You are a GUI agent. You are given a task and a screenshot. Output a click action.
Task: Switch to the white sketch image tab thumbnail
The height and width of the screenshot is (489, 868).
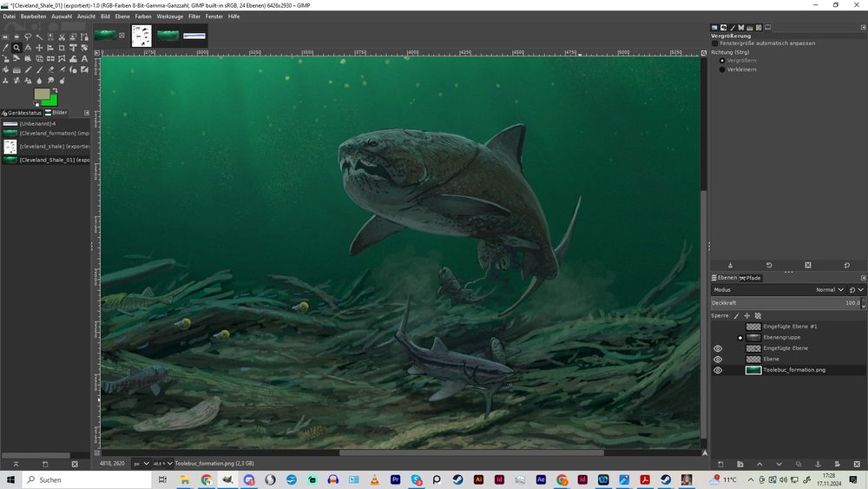point(141,36)
